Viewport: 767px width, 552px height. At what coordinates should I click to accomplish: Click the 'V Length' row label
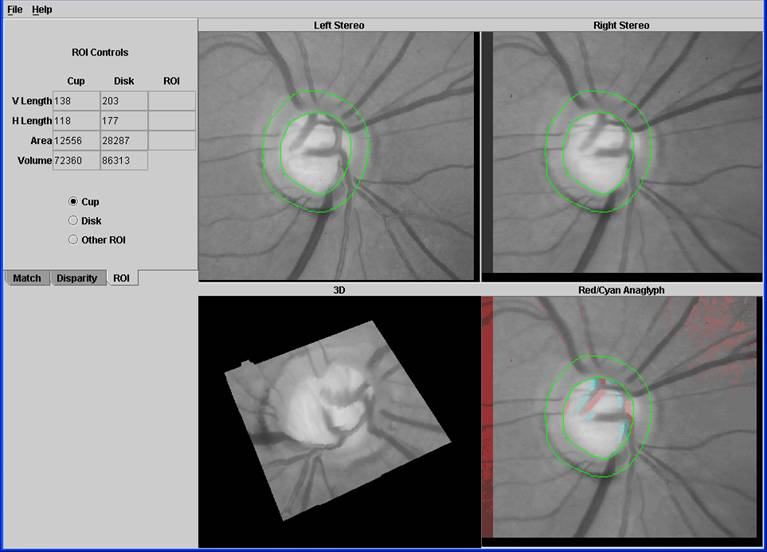pyautogui.click(x=32, y=101)
